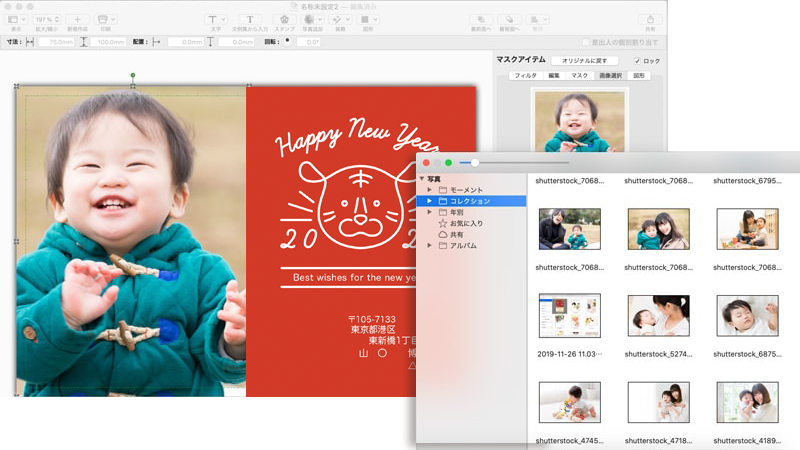The height and width of the screenshot is (450, 800).
Task: Toggle the 差出人の個別割り当て checkbox
Action: pos(585,42)
